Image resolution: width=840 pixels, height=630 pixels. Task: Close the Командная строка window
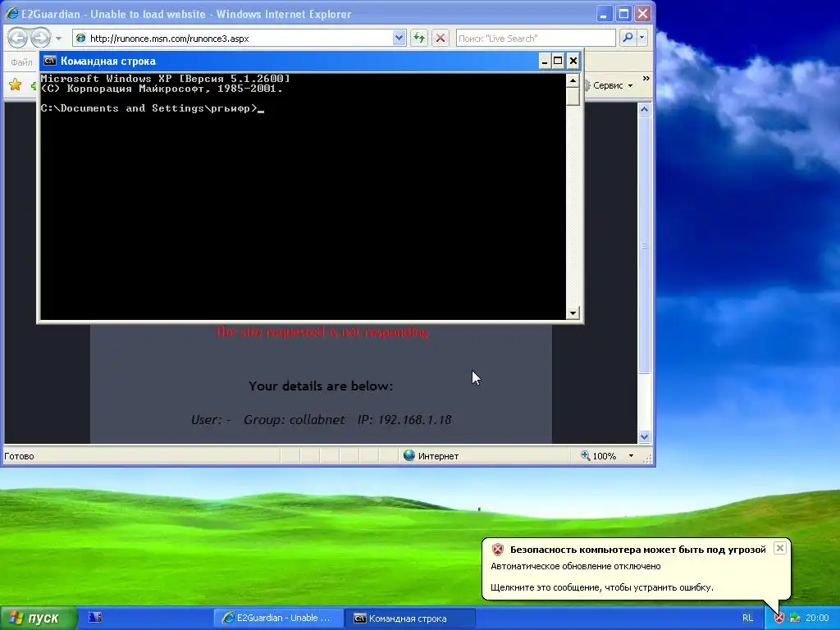click(x=573, y=61)
